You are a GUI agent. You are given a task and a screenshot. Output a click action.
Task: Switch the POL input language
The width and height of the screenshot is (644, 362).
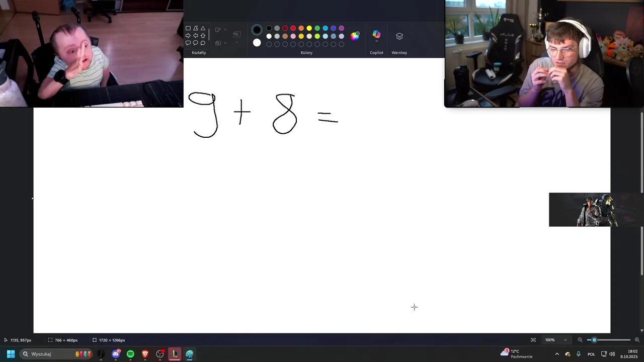[x=591, y=354]
